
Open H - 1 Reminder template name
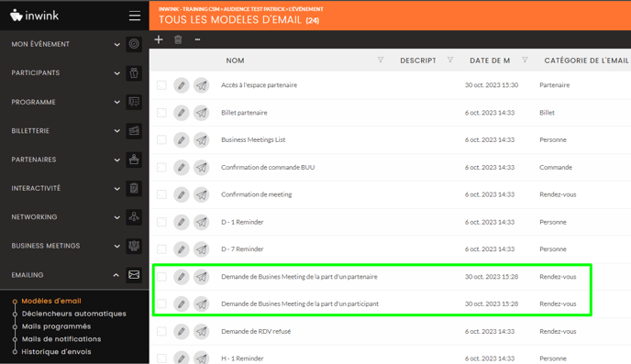pos(242,358)
